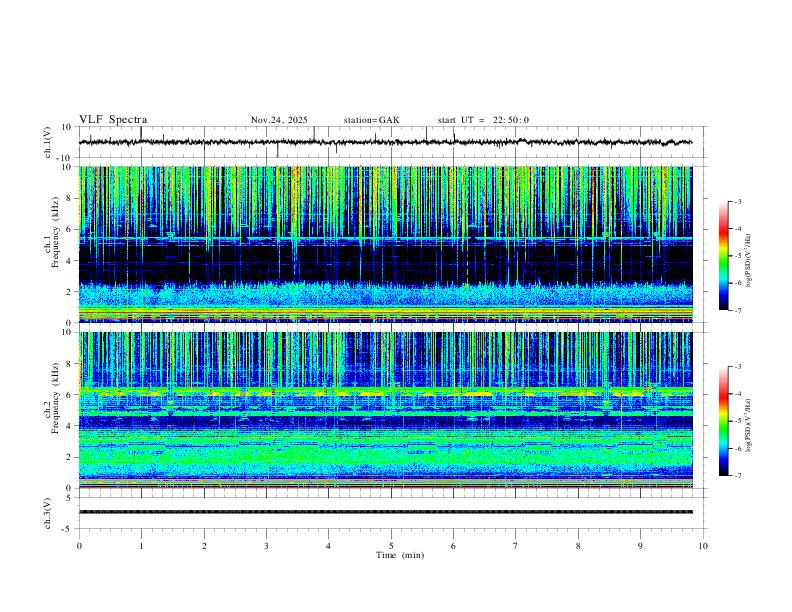This screenshot has width=792, height=612.
Task: Click the ch.3 voltage trace band
Action: [385, 512]
